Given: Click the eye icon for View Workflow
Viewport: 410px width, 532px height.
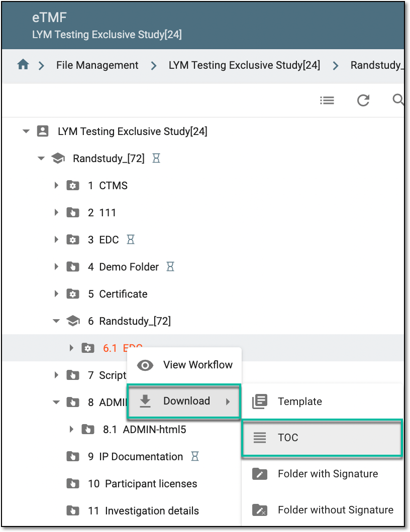Looking at the screenshot, I should pyautogui.click(x=145, y=365).
